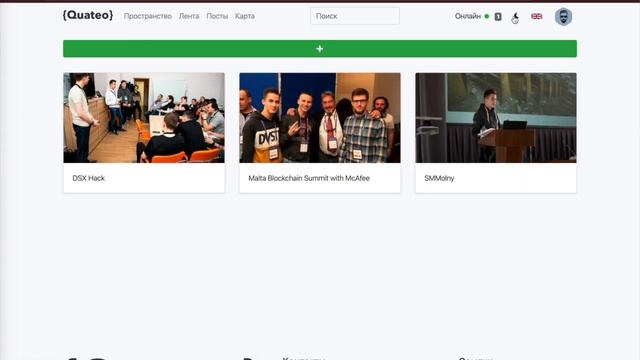Open the Посты navigation item

(217, 16)
